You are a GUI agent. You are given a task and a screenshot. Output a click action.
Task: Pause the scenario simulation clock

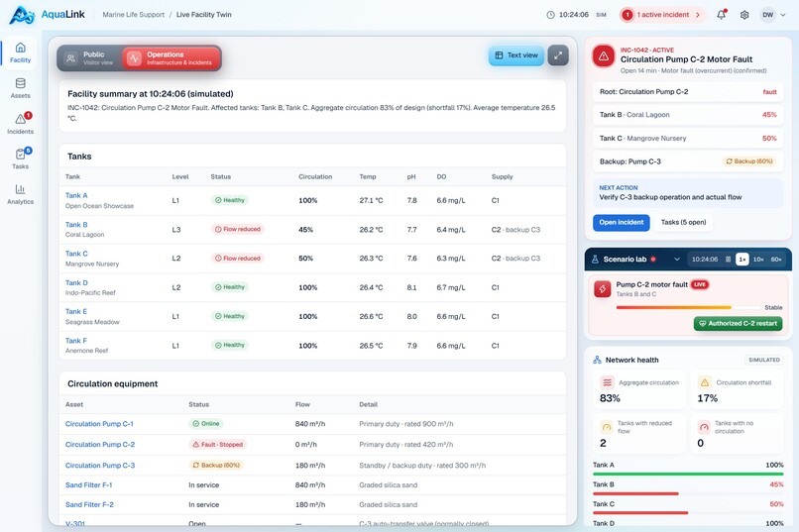[x=729, y=260]
